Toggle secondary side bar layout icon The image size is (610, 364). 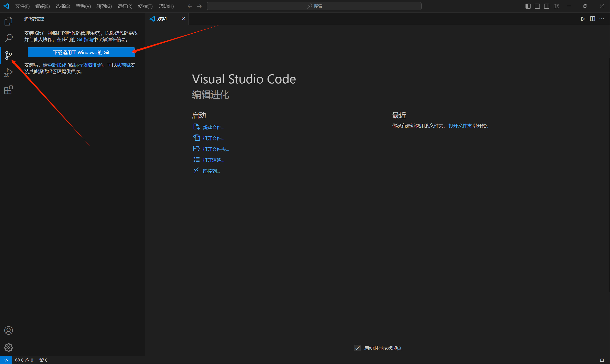point(547,6)
